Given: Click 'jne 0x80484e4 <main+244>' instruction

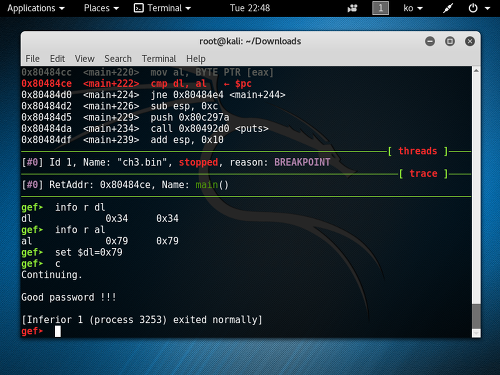Looking at the screenshot, I should tap(218, 95).
